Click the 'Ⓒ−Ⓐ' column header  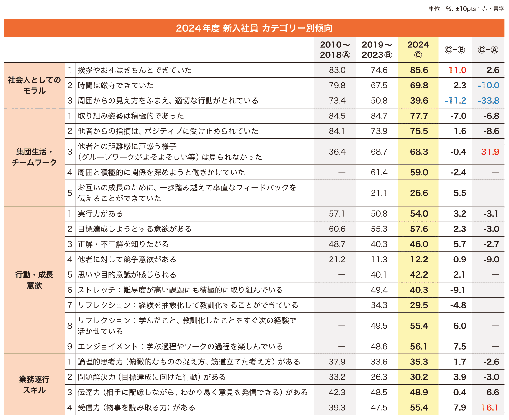click(x=488, y=50)
